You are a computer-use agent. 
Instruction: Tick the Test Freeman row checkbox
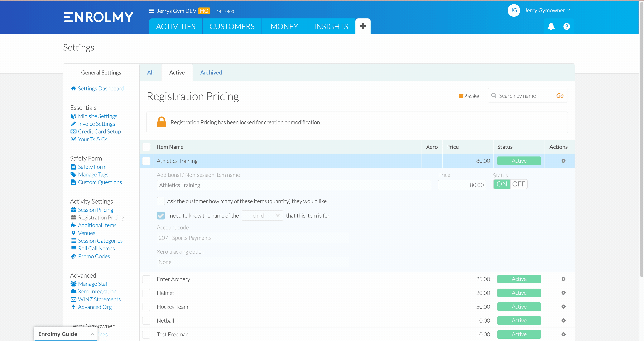[146, 334]
